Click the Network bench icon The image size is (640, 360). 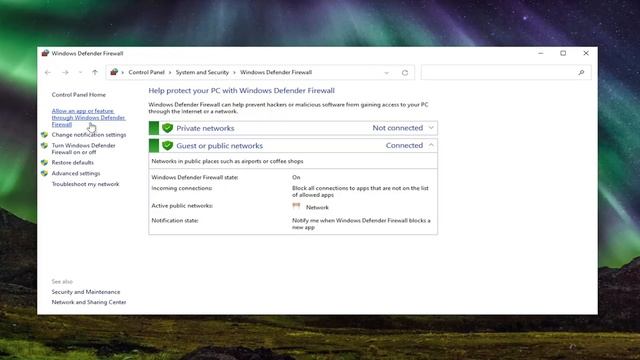(296, 207)
